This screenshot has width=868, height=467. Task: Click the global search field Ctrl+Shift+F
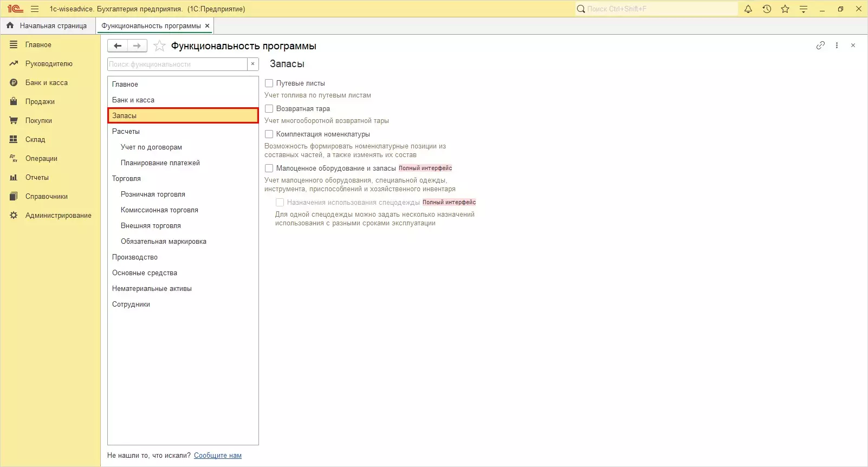coord(657,9)
